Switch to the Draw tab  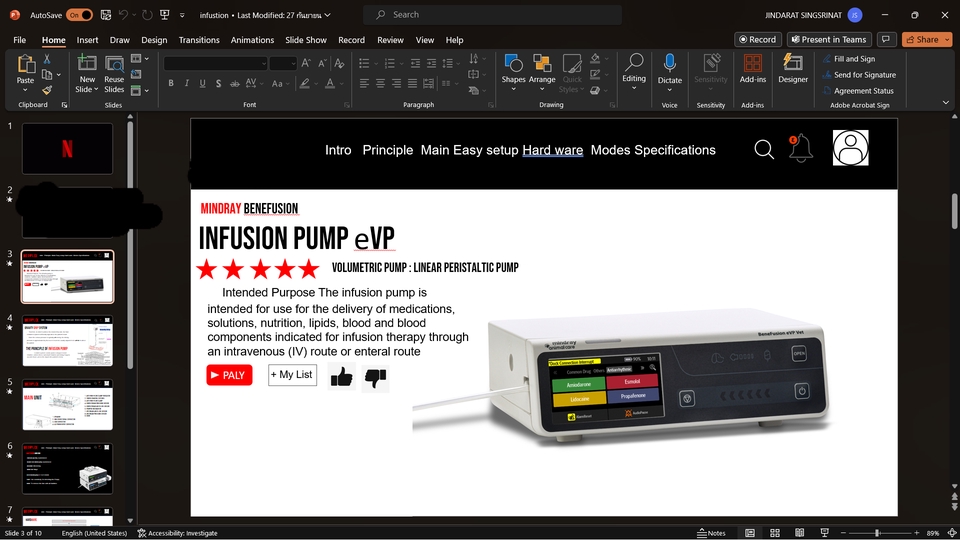119,40
